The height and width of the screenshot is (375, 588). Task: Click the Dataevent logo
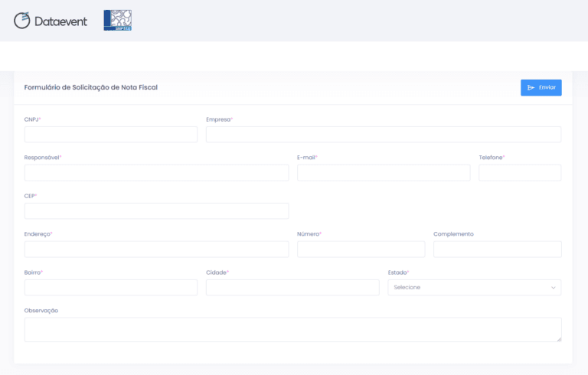point(51,21)
